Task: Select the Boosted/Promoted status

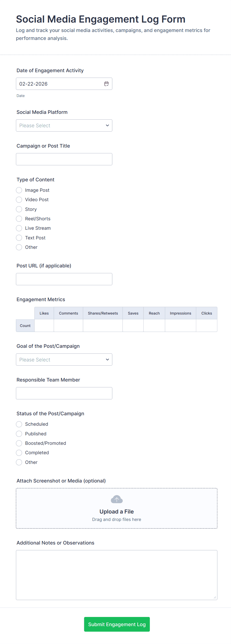Action: [x=19, y=443]
